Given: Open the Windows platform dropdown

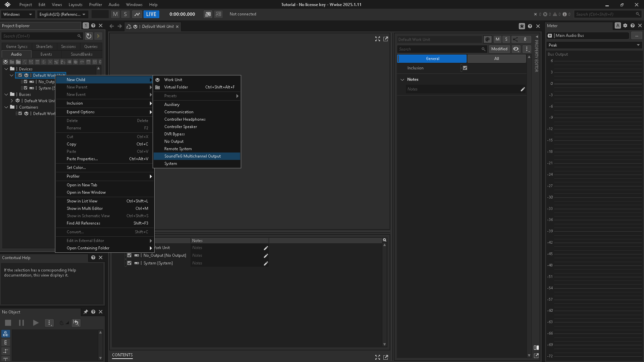Looking at the screenshot, I should click(x=17, y=14).
